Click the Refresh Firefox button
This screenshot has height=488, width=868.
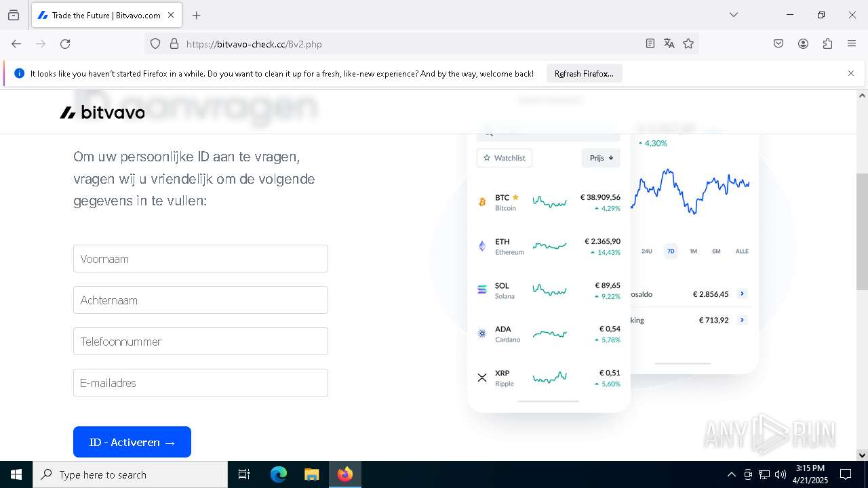point(584,73)
